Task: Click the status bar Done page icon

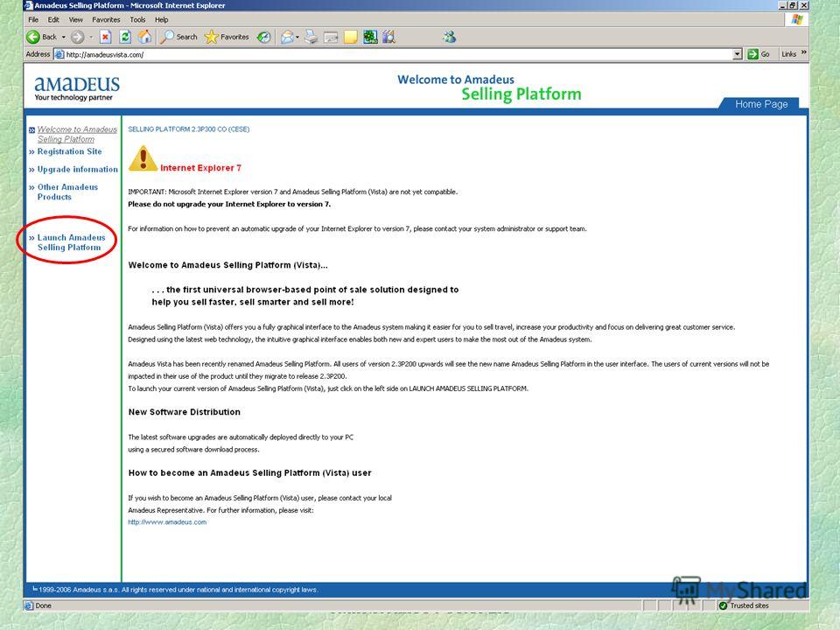Action: [x=29, y=605]
